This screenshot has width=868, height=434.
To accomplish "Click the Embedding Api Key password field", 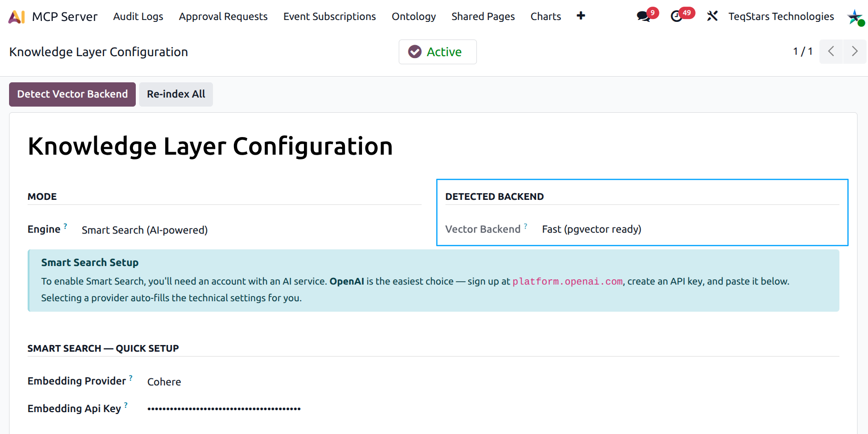I will [x=224, y=409].
